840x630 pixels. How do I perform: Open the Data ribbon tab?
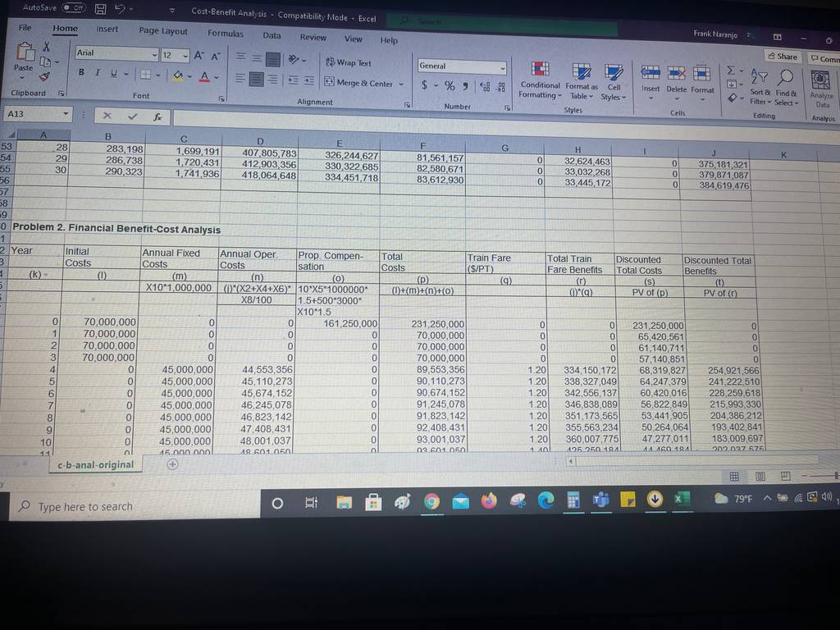(x=272, y=35)
